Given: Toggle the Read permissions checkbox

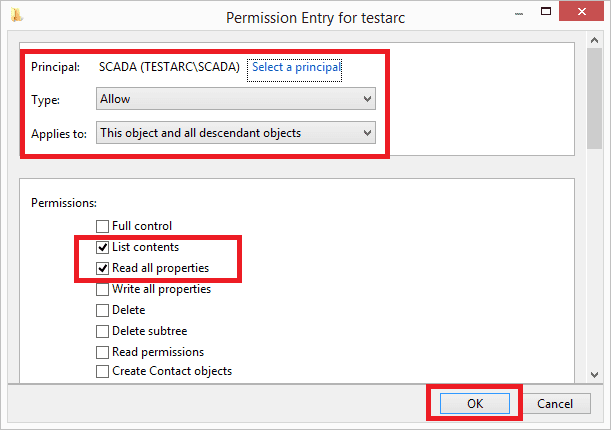Looking at the screenshot, I should pyautogui.click(x=103, y=352).
